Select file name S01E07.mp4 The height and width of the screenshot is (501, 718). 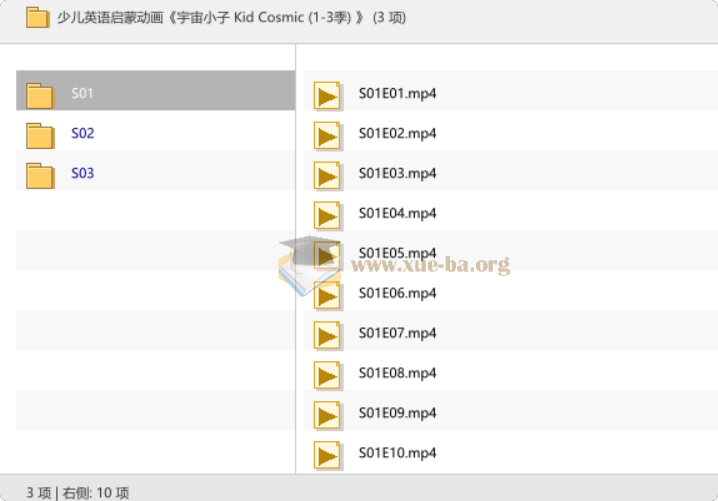397,334
